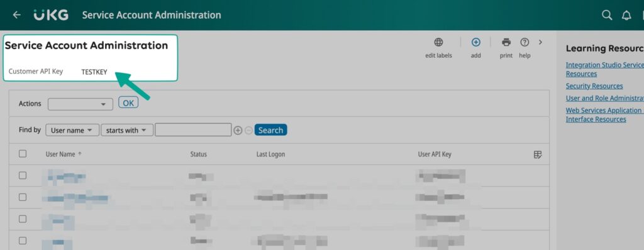
Task: Check the fourth table row checkbox
Action: coord(23,241)
